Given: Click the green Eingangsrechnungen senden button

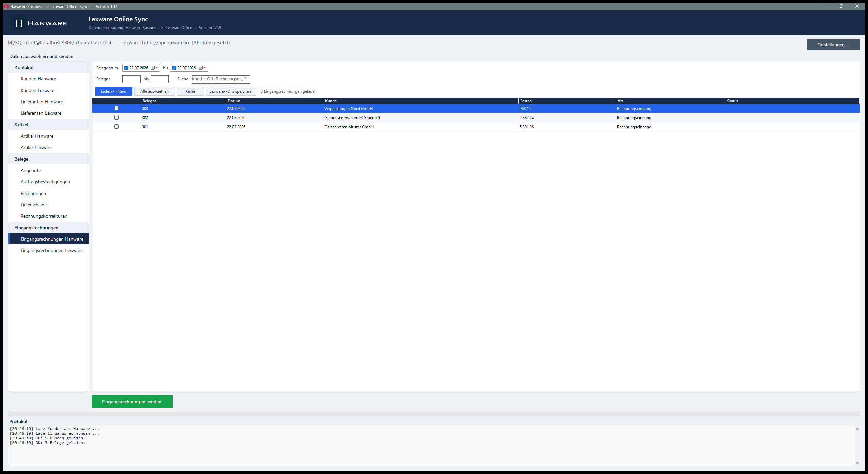Looking at the screenshot, I should coord(132,402).
